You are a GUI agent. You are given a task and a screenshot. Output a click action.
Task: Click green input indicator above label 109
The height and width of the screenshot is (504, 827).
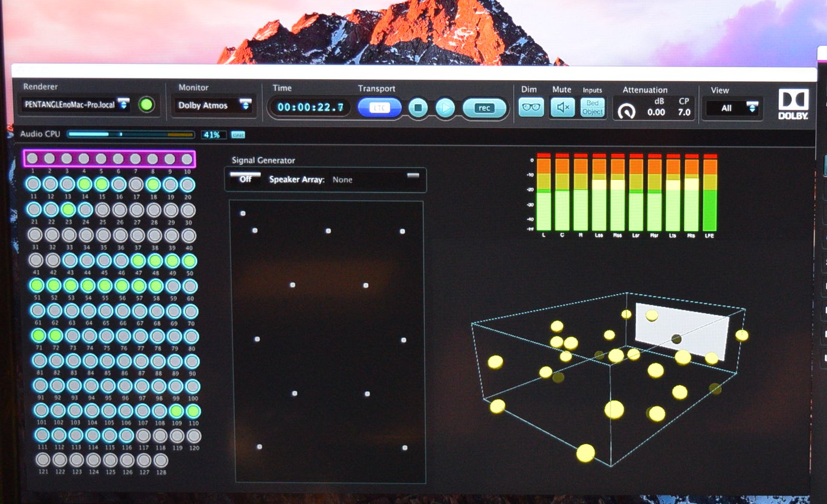(176, 411)
